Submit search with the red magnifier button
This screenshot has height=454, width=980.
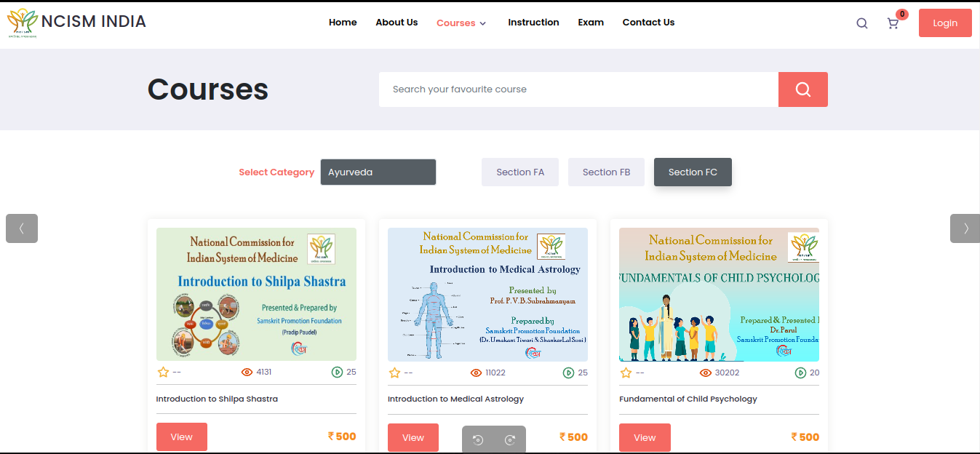coord(803,89)
